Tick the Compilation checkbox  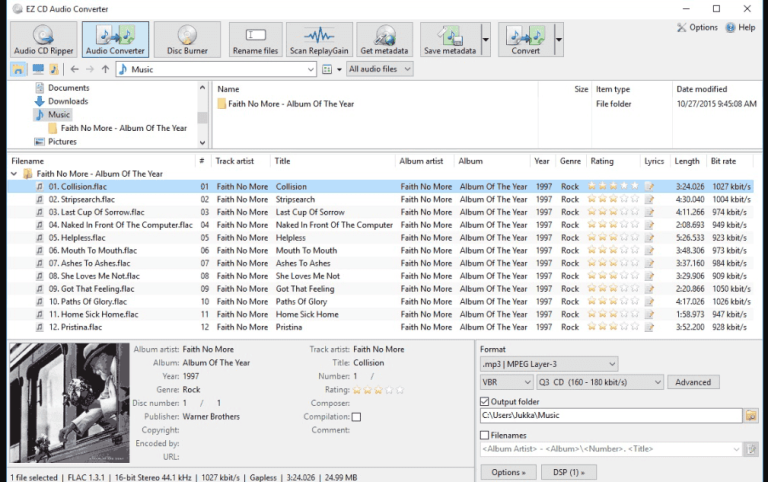[x=357, y=417]
